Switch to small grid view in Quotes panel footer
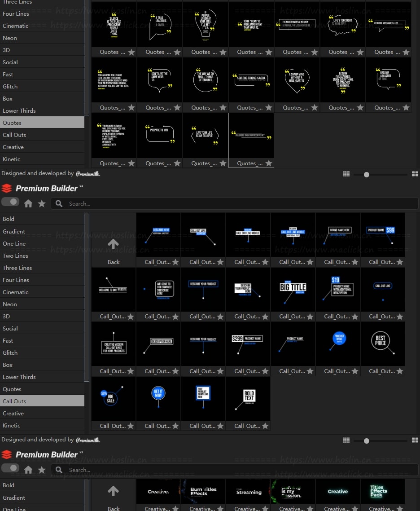Screen dimensions: 420x511 [346, 174]
